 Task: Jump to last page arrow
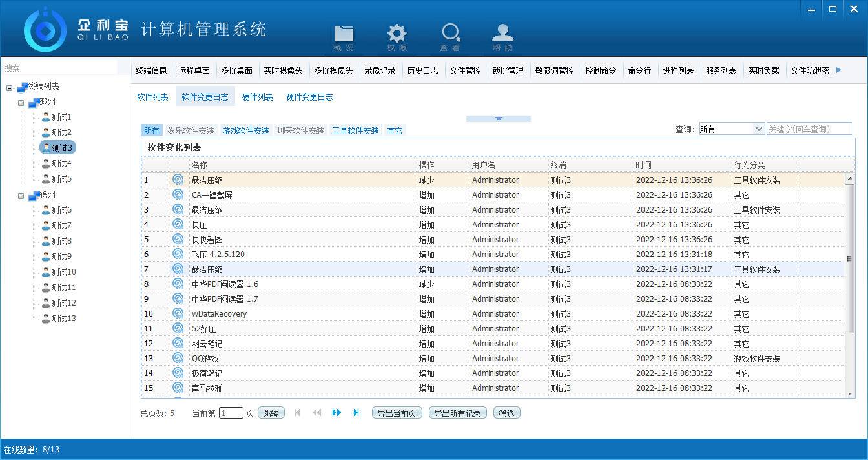point(356,413)
